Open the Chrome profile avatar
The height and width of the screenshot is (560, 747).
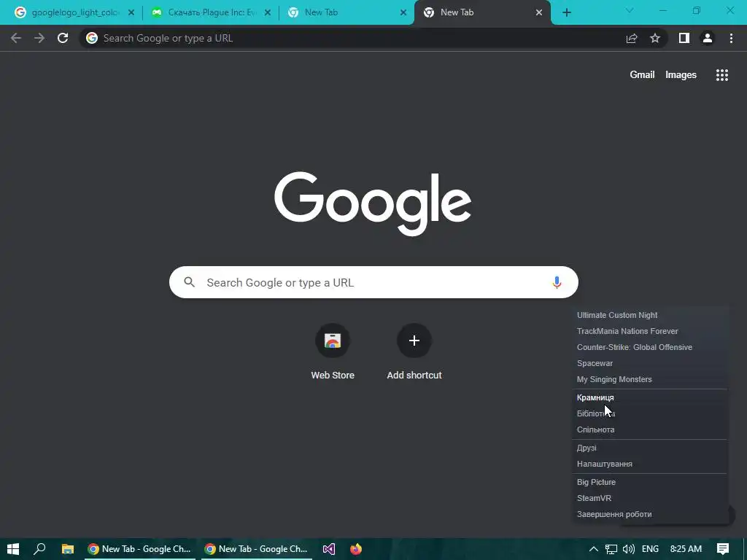click(708, 38)
